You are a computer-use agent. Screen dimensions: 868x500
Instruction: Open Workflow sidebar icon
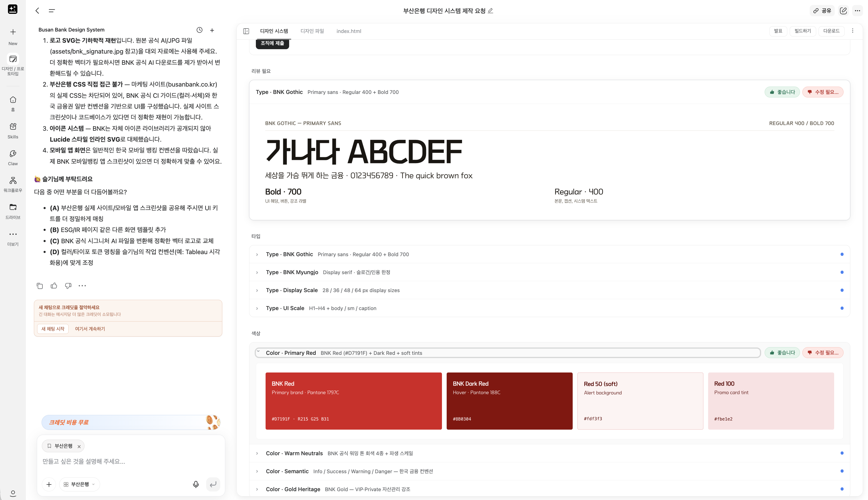pyautogui.click(x=13, y=184)
